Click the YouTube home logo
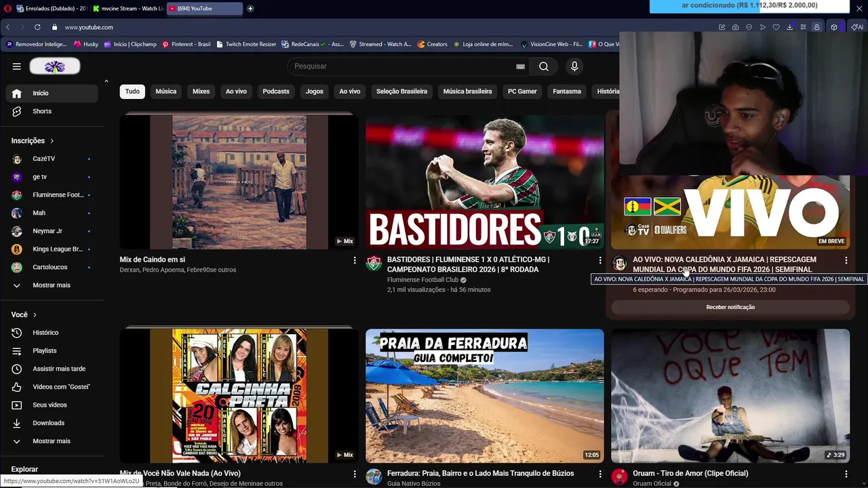868x488 pixels. click(x=55, y=66)
